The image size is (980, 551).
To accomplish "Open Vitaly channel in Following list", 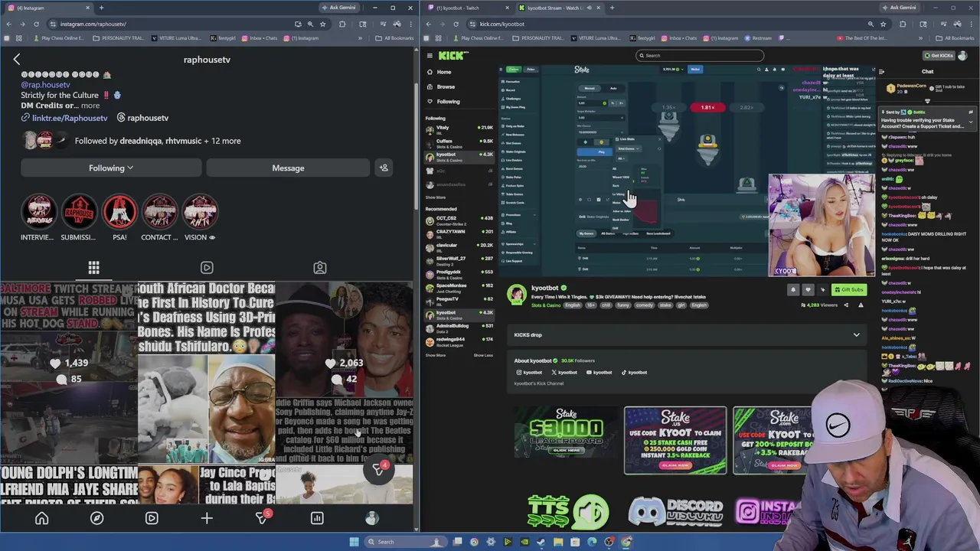I will pyautogui.click(x=459, y=129).
